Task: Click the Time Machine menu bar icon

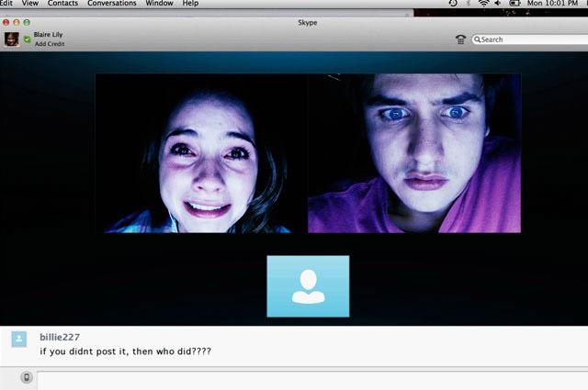Action: click(x=453, y=3)
